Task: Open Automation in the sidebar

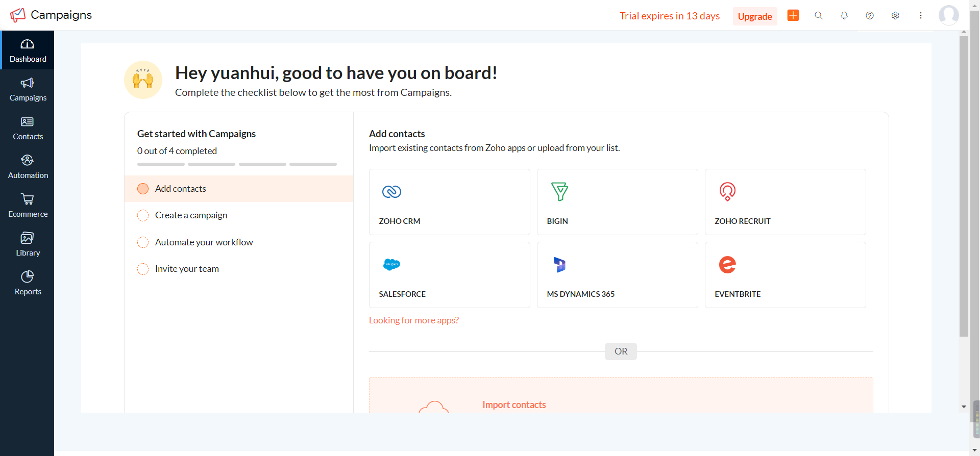Action: pos(28,167)
